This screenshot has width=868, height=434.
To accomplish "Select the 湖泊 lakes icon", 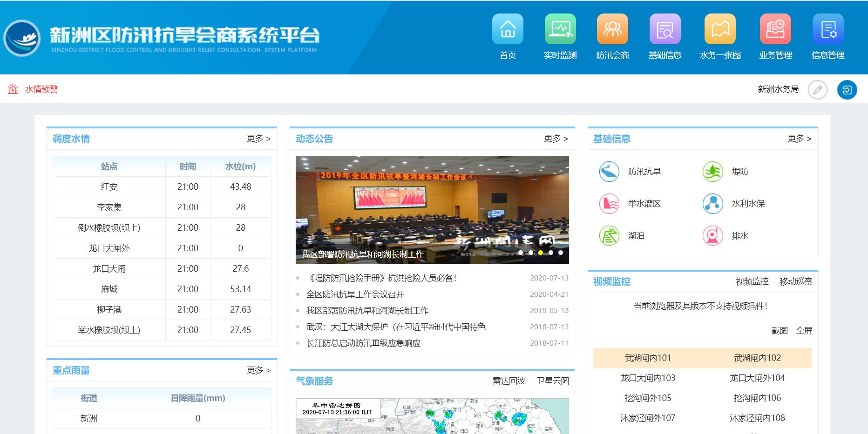I will [609, 235].
